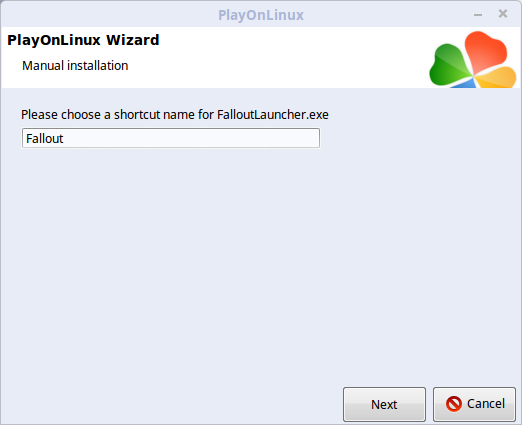Screen dimensions: 522x425
Task: Click the yellow leaf of the logo
Action: pos(497,77)
